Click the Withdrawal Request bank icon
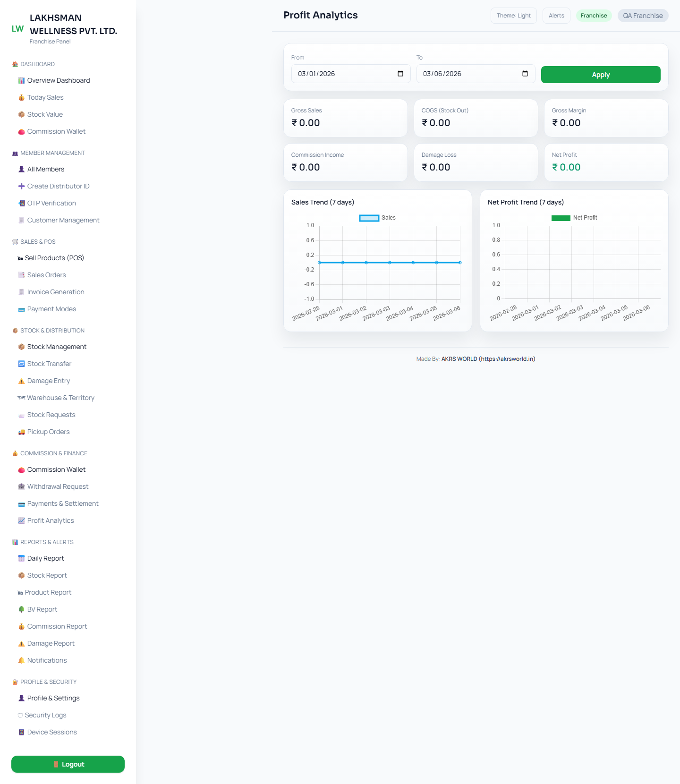The height and width of the screenshot is (784, 680). coord(21,487)
